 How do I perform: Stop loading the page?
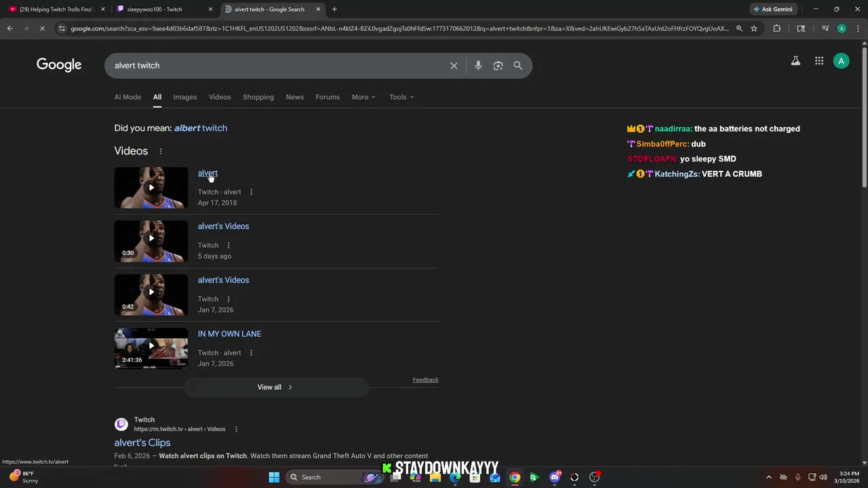42,28
